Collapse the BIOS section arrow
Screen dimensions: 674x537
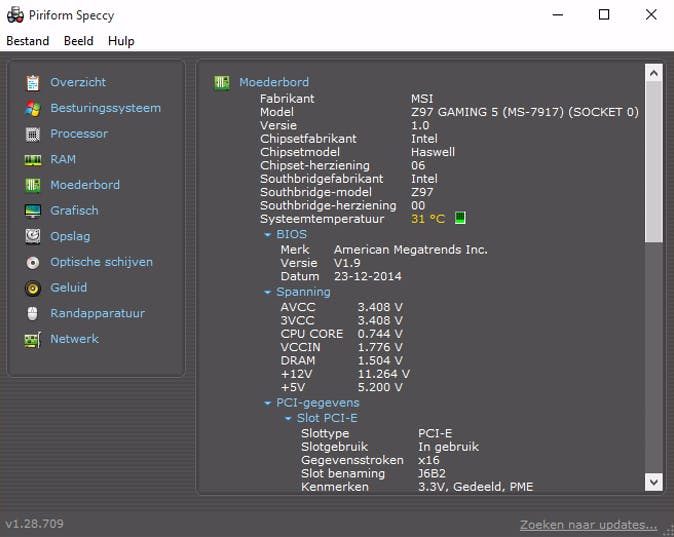tap(267, 235)
